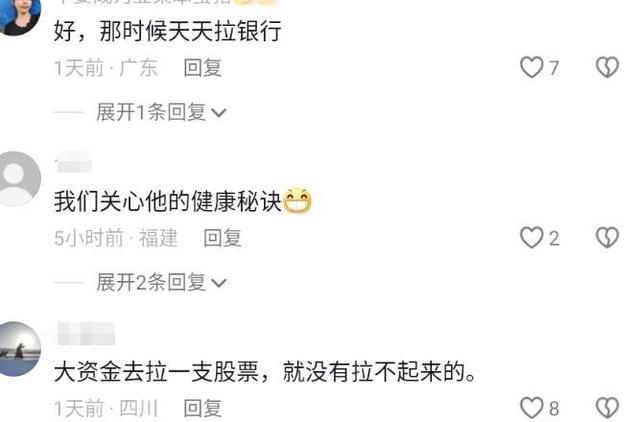Open blurred username above 大资金 comment
Image resolution: width=640 pixels, height=422 pixels.
tap(86, 333)
